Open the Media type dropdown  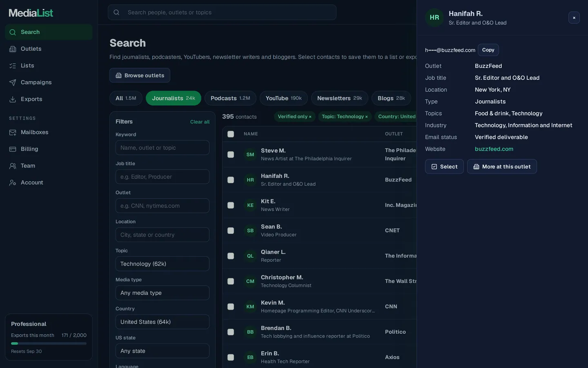[163, 293]
